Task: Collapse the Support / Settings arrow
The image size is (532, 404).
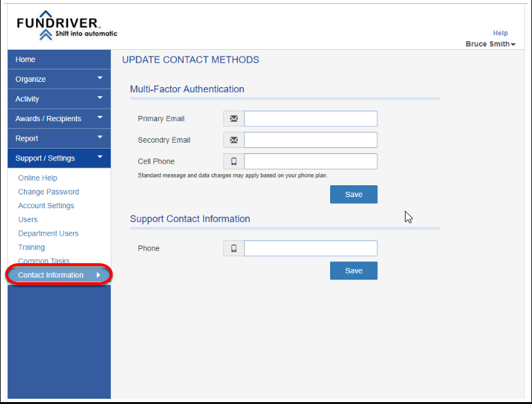Action: pos(100,156)
